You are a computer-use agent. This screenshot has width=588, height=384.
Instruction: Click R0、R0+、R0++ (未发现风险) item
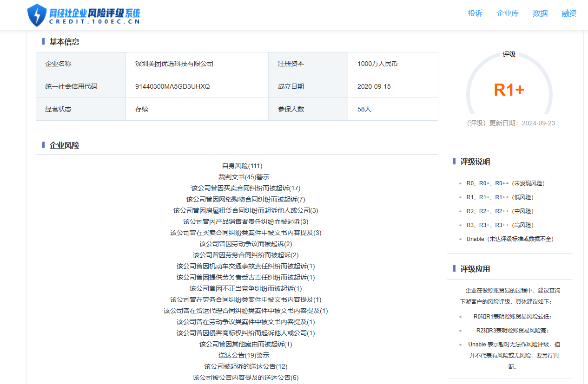(x=505, y=183)
